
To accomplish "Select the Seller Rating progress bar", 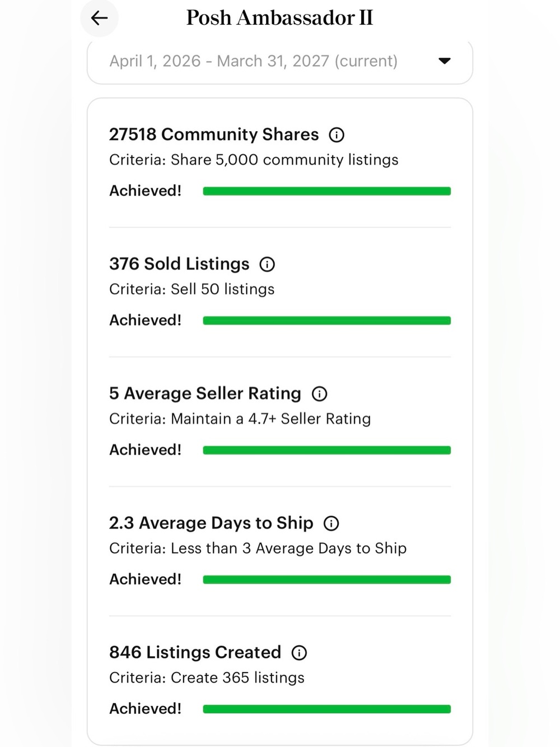I will point(327,450).
